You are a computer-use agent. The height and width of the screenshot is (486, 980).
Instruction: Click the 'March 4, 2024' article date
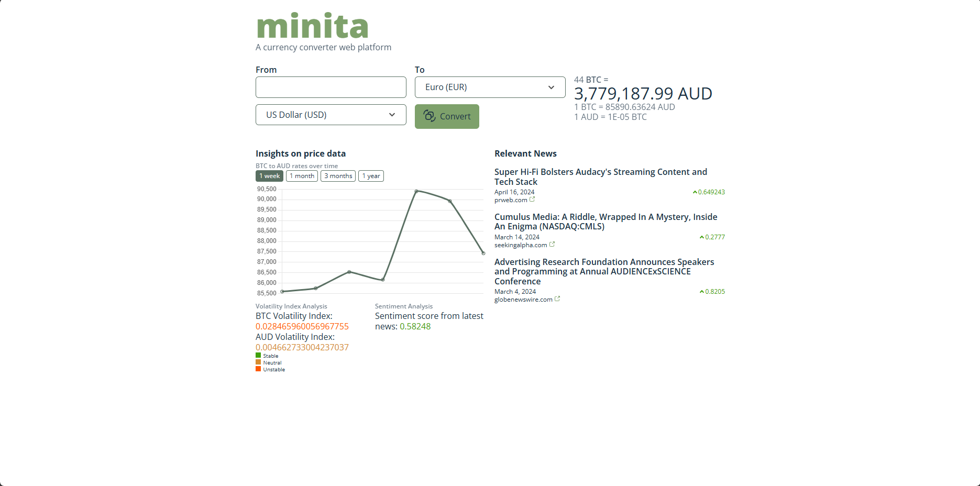tap(515, 292)
